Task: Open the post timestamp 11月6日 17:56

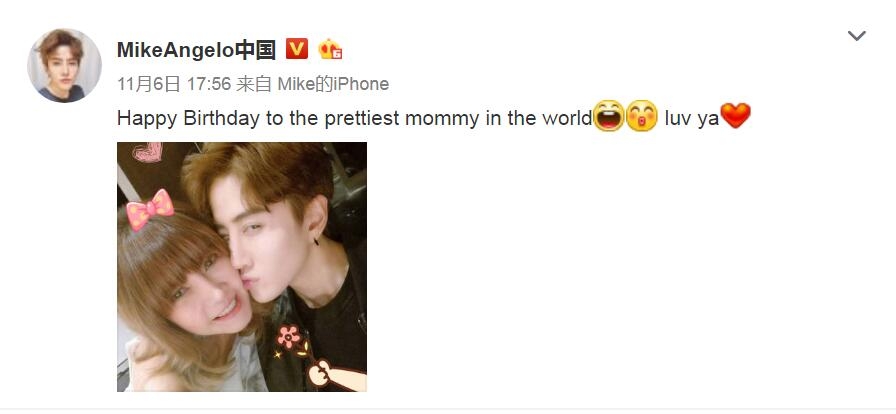Action: (x=174, y=84)
